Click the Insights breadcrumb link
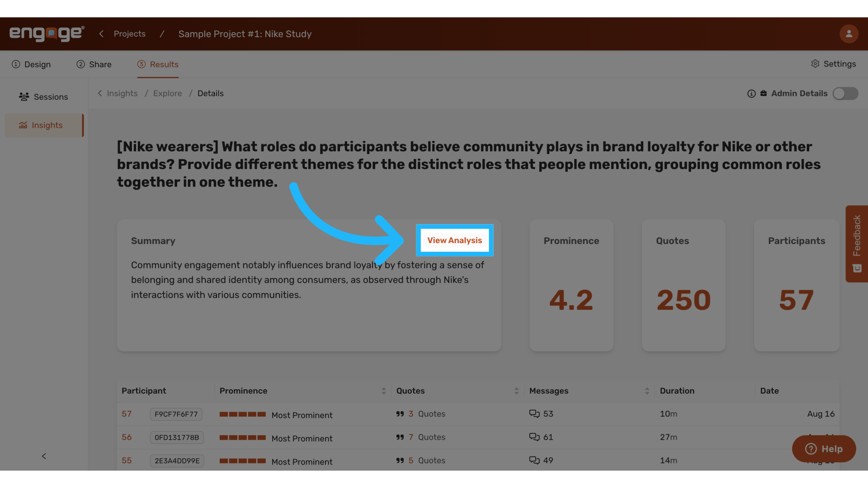868x488 pixels. click(122, 94)
